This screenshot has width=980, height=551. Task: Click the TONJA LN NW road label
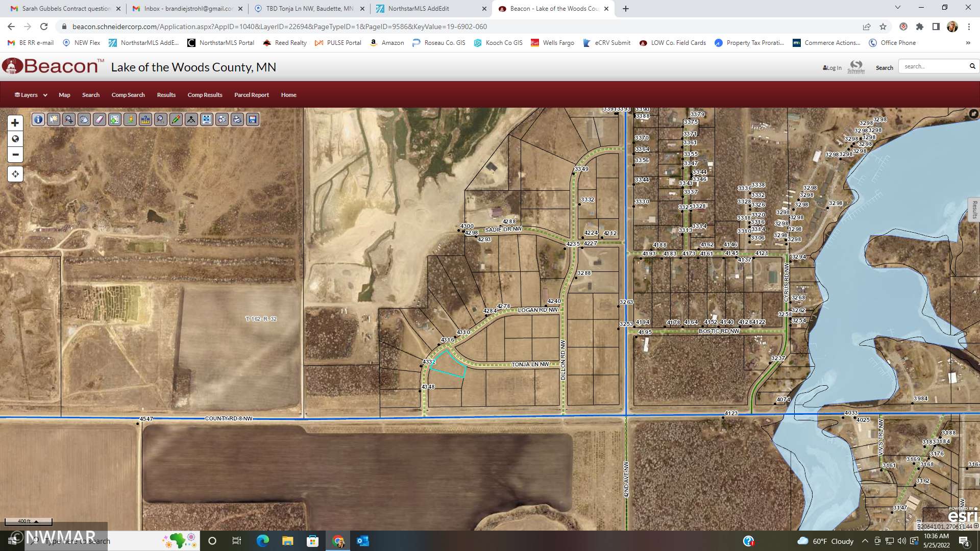point(530,364)
